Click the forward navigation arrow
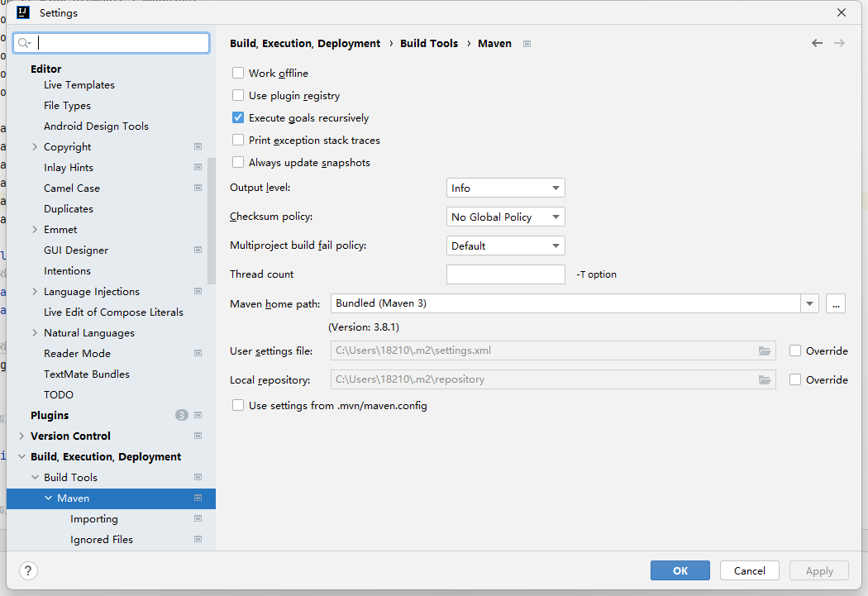 [x=839, y=43]
